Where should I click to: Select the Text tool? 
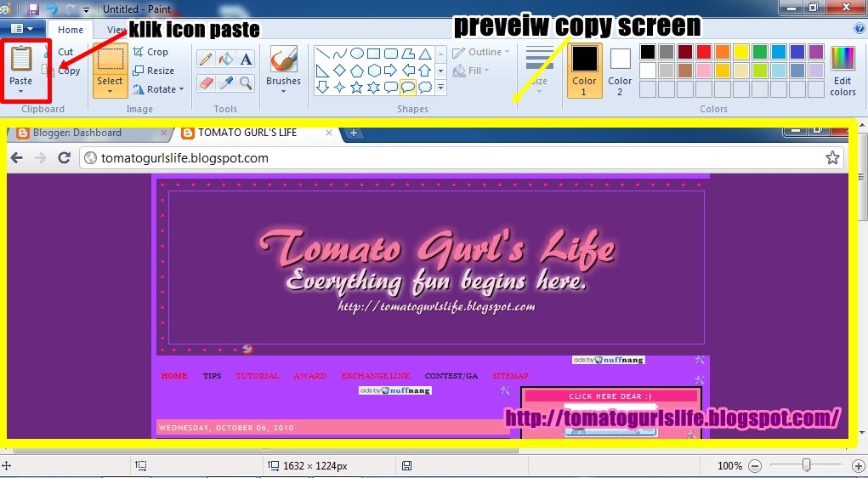246,59
